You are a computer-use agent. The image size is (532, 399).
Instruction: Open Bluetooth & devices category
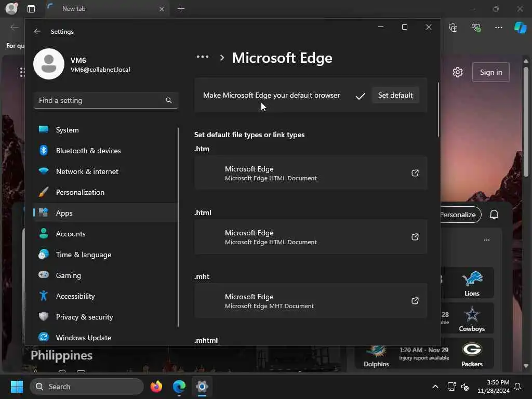(105, 151)
